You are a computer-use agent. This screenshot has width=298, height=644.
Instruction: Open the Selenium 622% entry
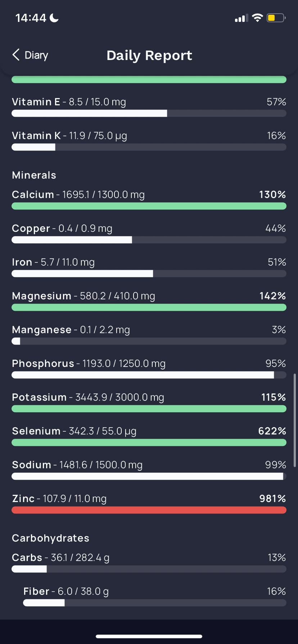tap(149, 436)
